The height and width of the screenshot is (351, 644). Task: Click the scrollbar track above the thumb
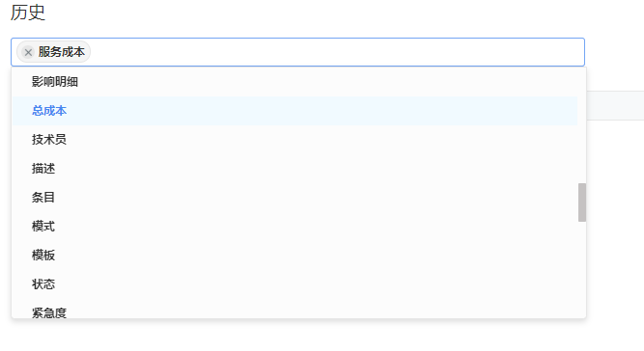[582, 125]
